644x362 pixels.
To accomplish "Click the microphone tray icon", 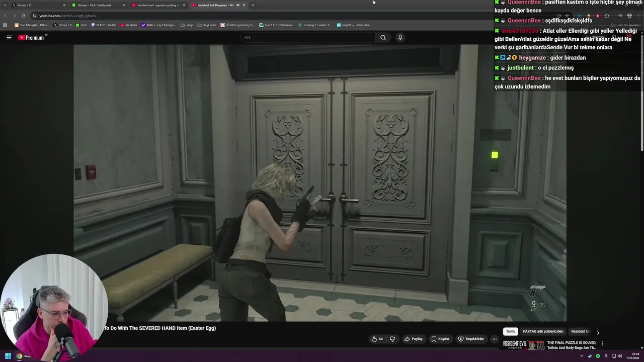I will coord(606,356).
